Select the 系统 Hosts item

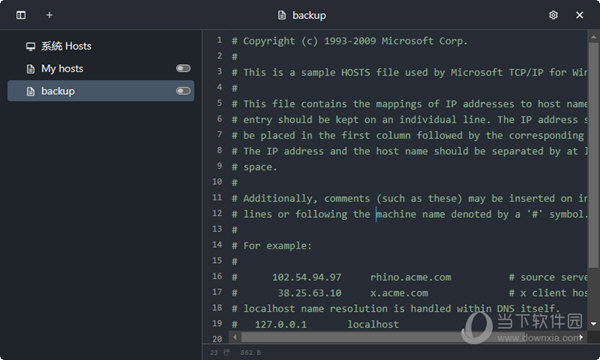point(101,46)
